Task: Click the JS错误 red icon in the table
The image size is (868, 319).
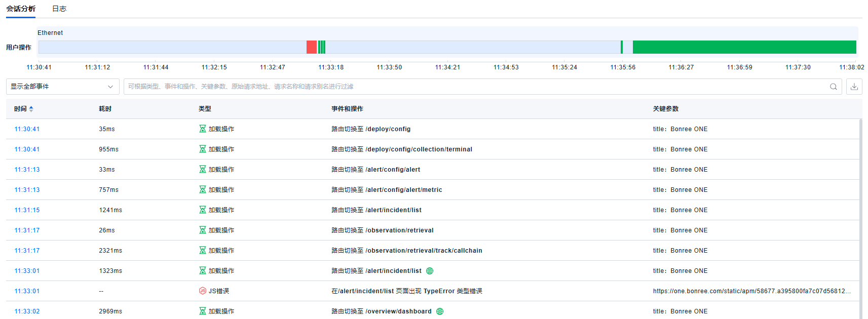Action: click(x=203, y=291)
